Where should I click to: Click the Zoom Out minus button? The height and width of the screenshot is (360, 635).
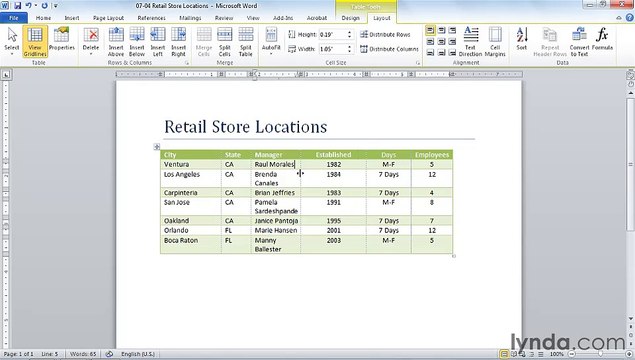coord(572,354)
